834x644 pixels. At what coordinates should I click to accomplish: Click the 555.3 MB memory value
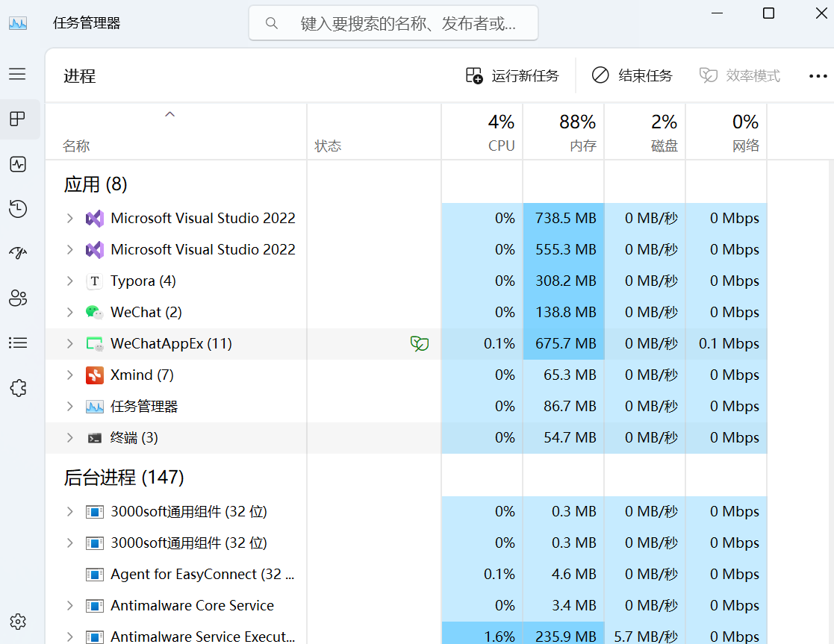565,249
